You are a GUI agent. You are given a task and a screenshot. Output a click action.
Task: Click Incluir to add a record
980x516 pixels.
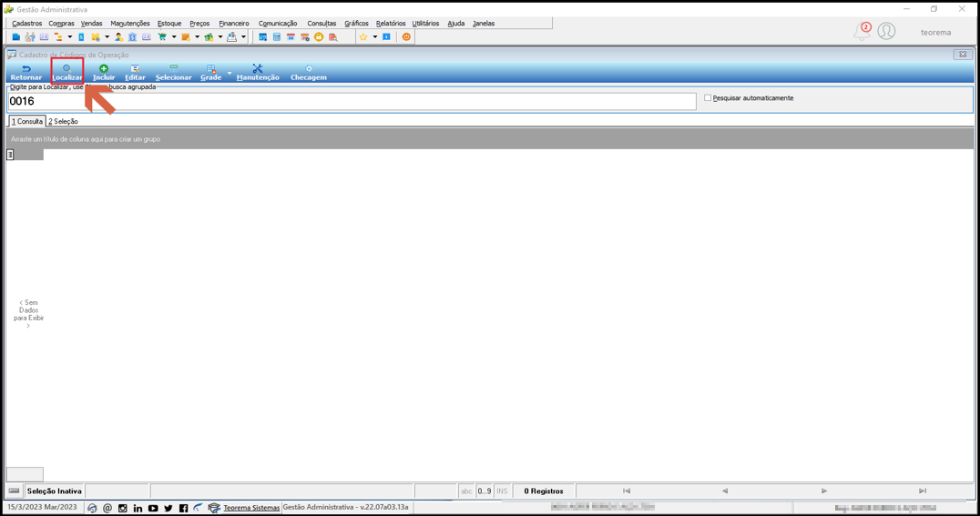(104, 73)
